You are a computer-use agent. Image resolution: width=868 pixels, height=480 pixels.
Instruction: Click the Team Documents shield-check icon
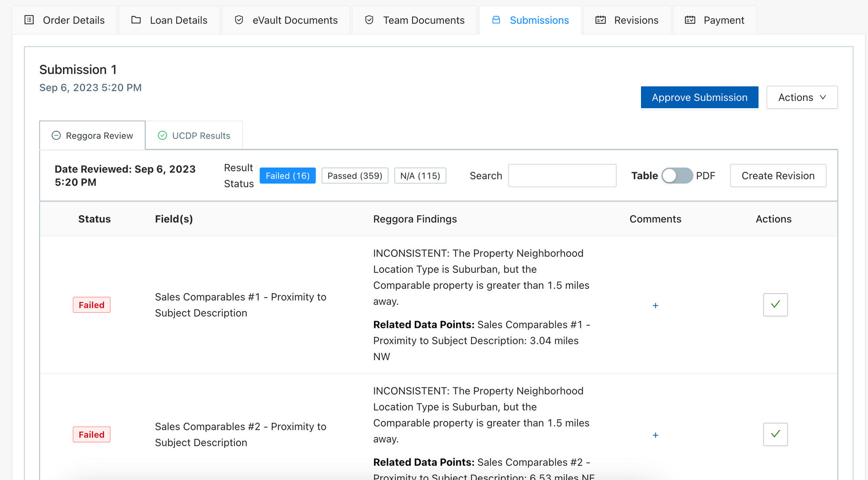click(x=369, y=20)
